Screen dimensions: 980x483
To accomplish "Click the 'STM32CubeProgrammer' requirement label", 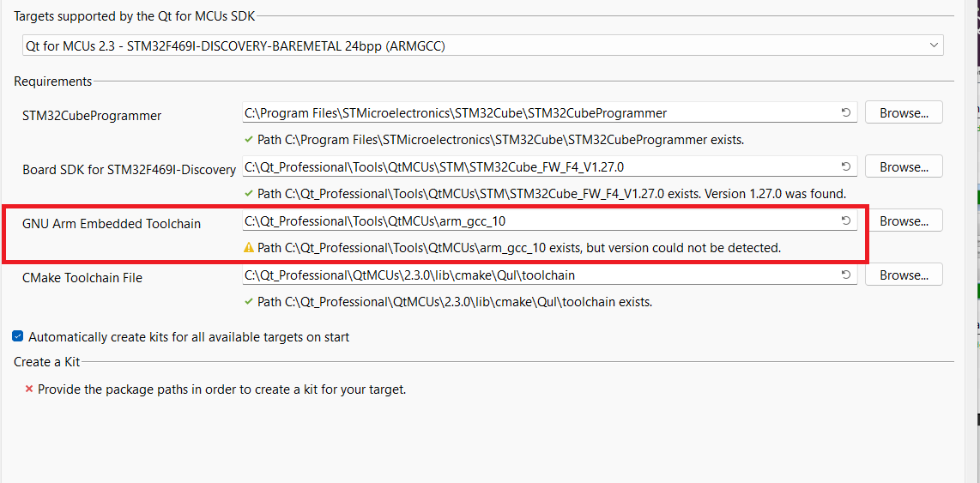I will coord(91,116).
